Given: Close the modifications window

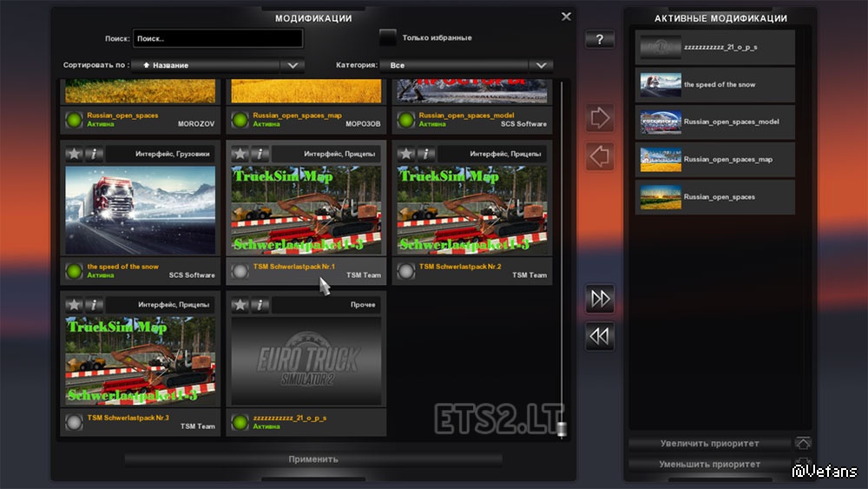Looking at the screenshot, I should click(566, 17).
